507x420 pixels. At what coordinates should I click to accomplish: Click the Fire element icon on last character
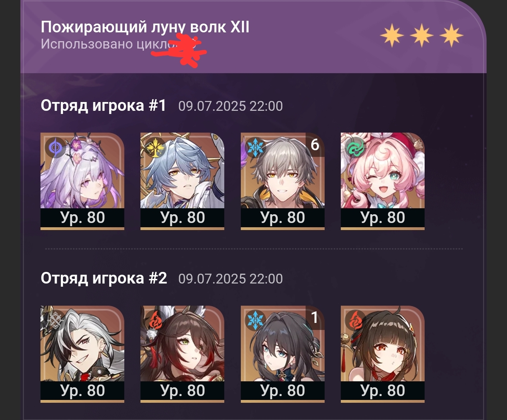point(356,320)
